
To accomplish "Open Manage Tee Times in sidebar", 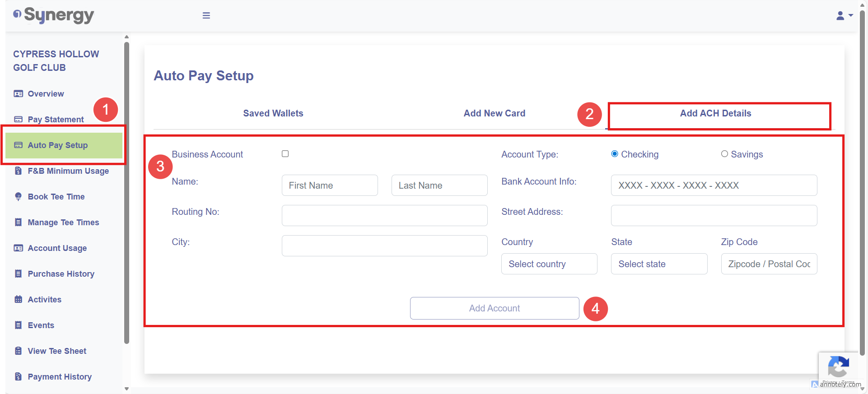I will [x=63, y=222].
